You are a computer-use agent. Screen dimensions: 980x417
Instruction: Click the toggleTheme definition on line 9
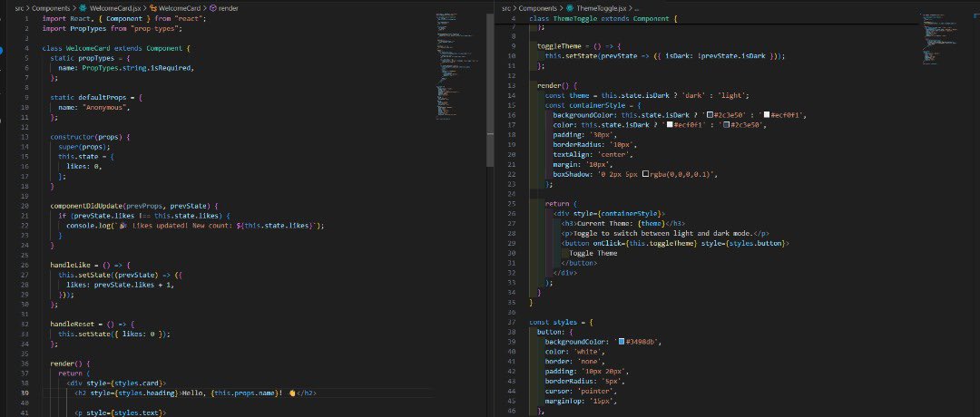point(579,46)
